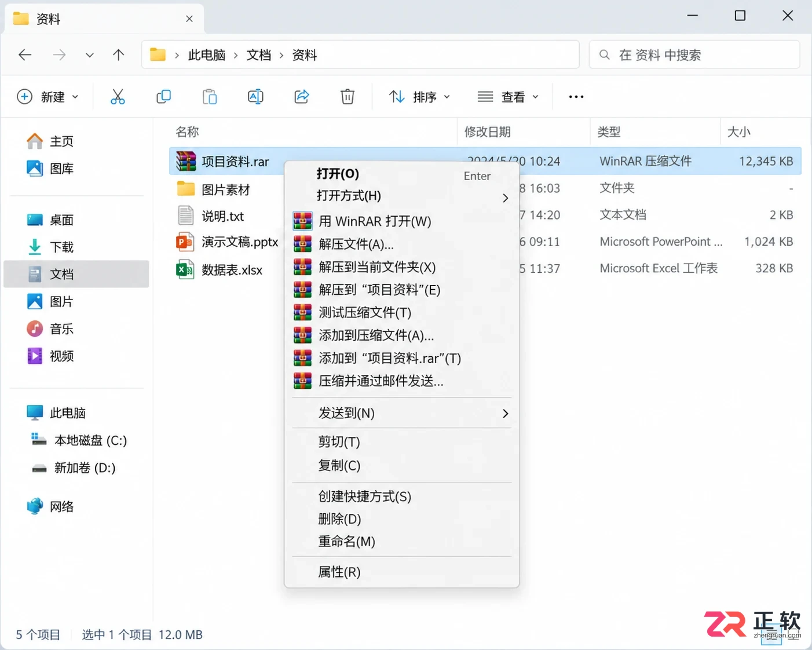
Task: Expand 发送到(N) submenu
Action: [x=401, y=413]
